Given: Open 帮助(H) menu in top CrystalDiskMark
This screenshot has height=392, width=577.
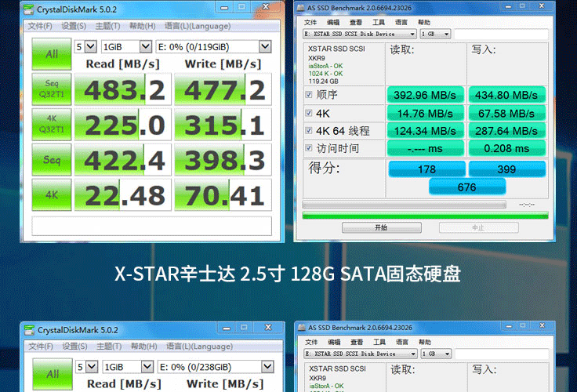Looking at the screenshot, I should click(x=143, y=26).
